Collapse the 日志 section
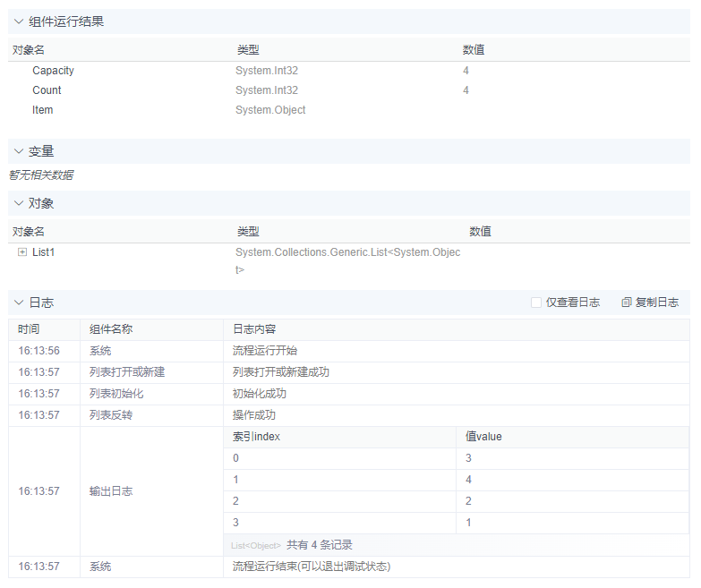Viewport: 701px width, 588px height. (18, 303)
